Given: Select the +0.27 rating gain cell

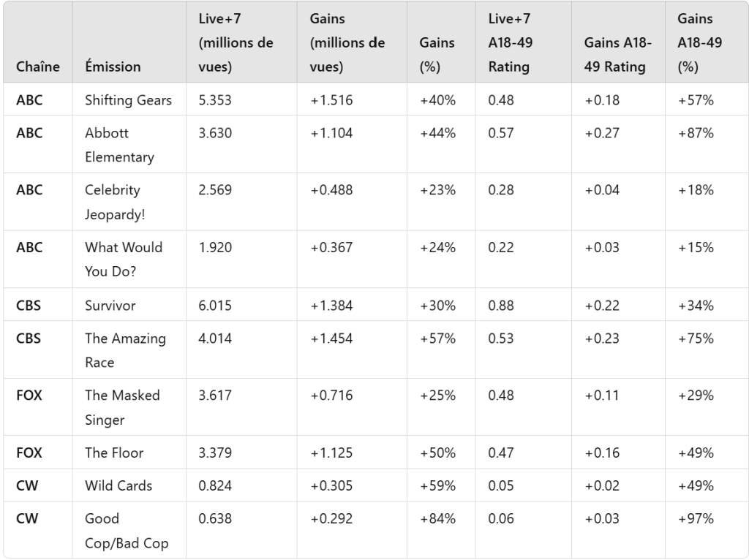Looking at the screenshot, I should point(601,133).
